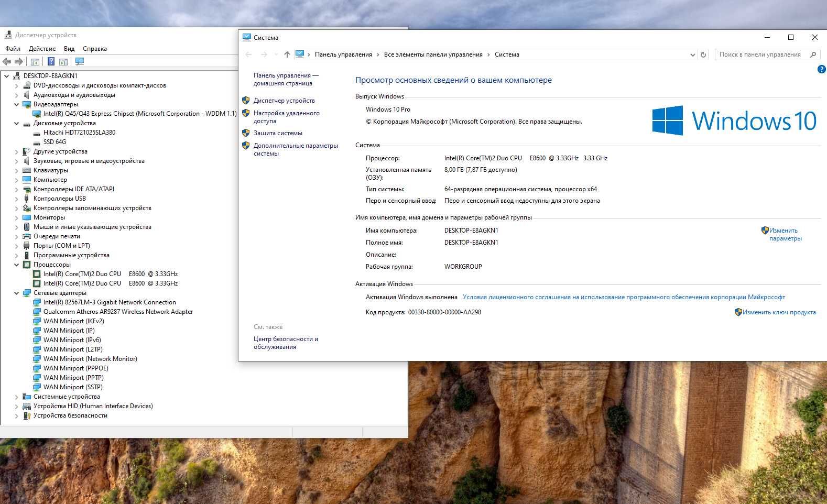Click the Back arrow in Device Manager toolbar
The width and height of the screenshot is (827, 504).
[7, 61]
